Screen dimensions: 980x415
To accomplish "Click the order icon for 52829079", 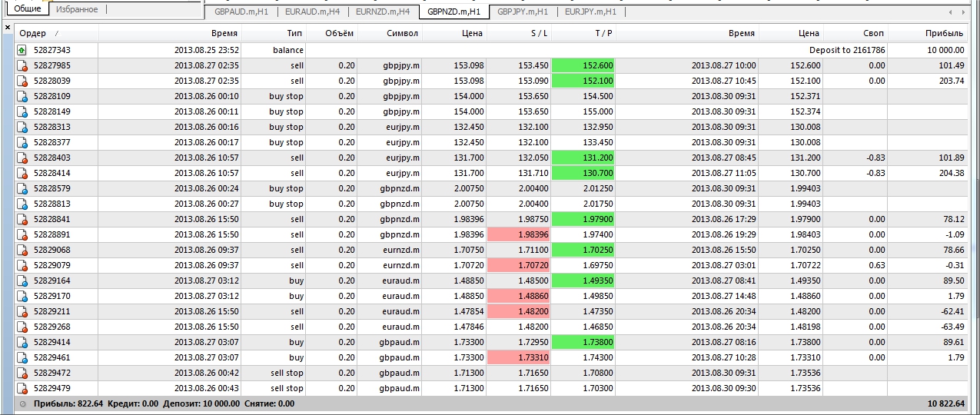I will tap(23, 265).
